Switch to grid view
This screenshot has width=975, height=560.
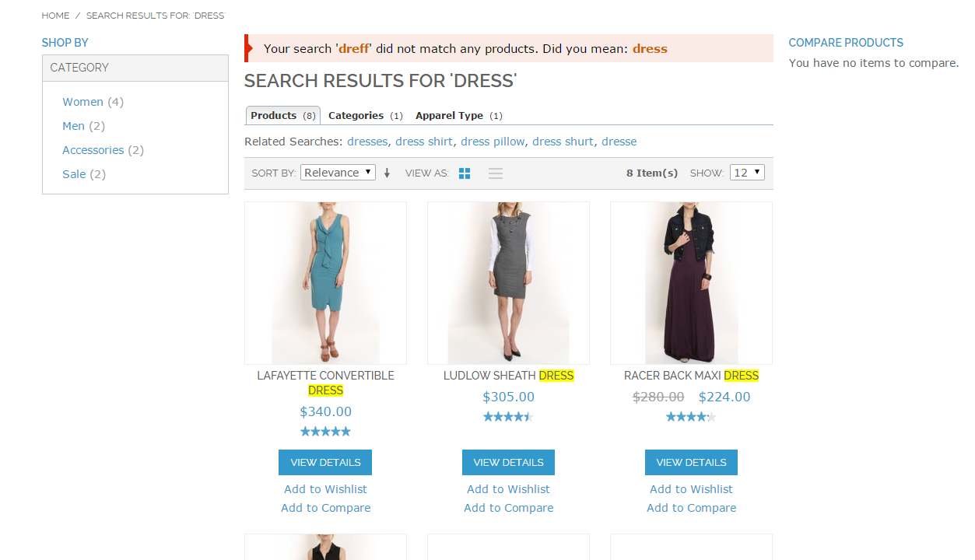[465, 173]
